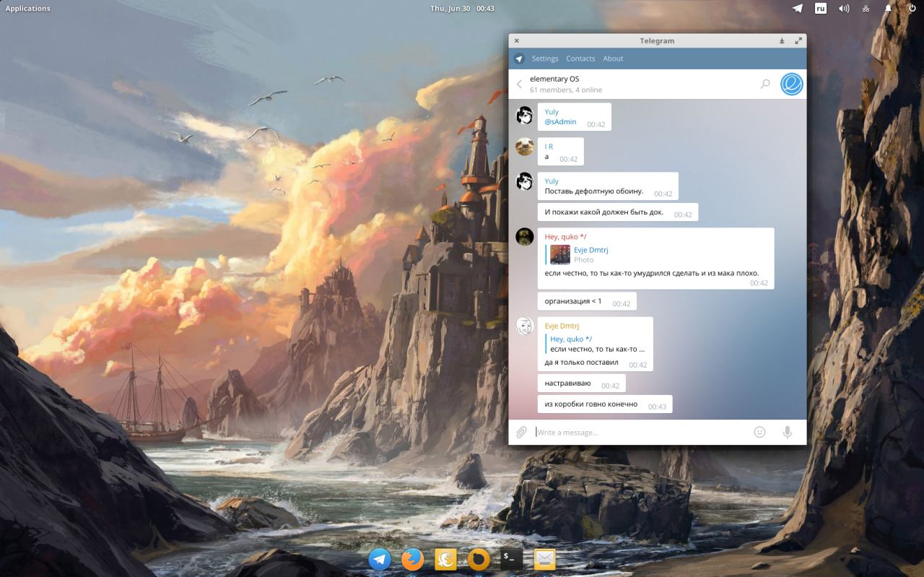Click the I R sender name
924x577 pixels.
549,147
